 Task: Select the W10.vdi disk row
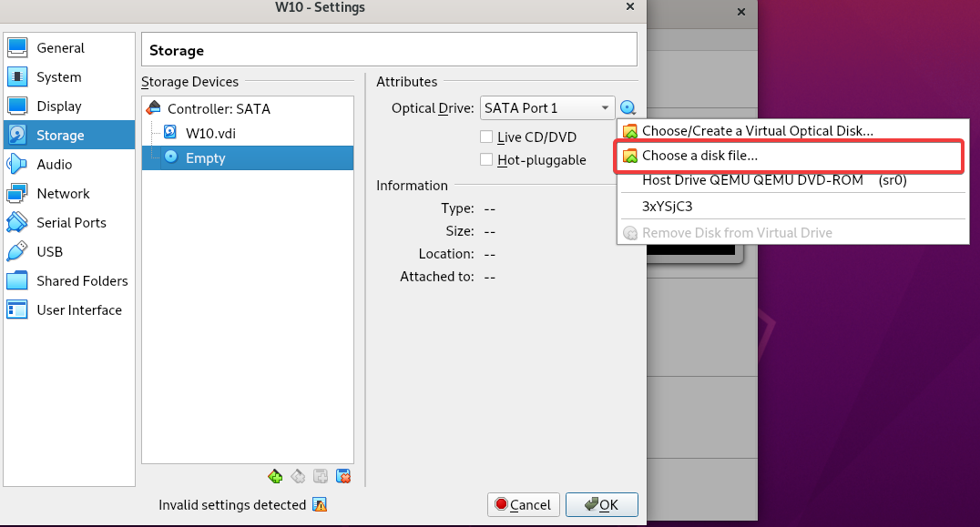[x=248, y=133]
